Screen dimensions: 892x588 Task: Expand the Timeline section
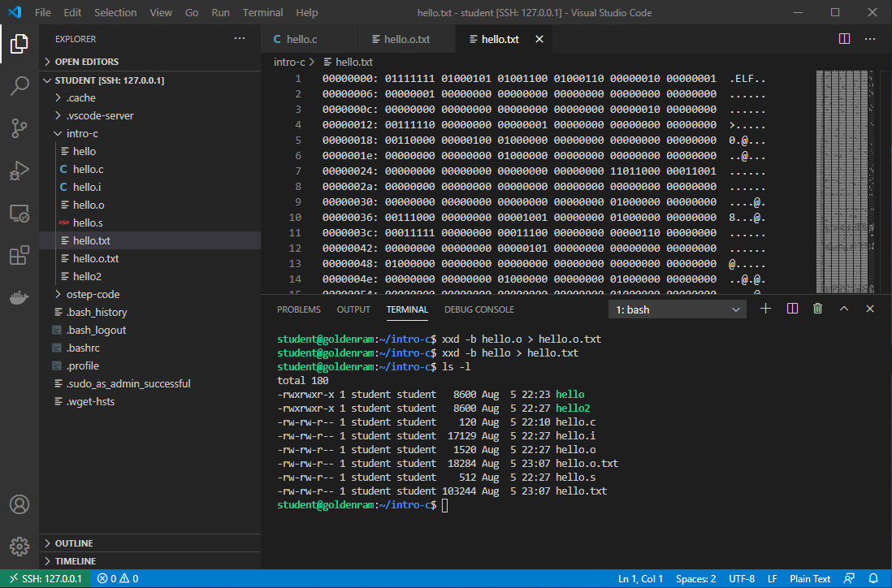pos(150,560)
